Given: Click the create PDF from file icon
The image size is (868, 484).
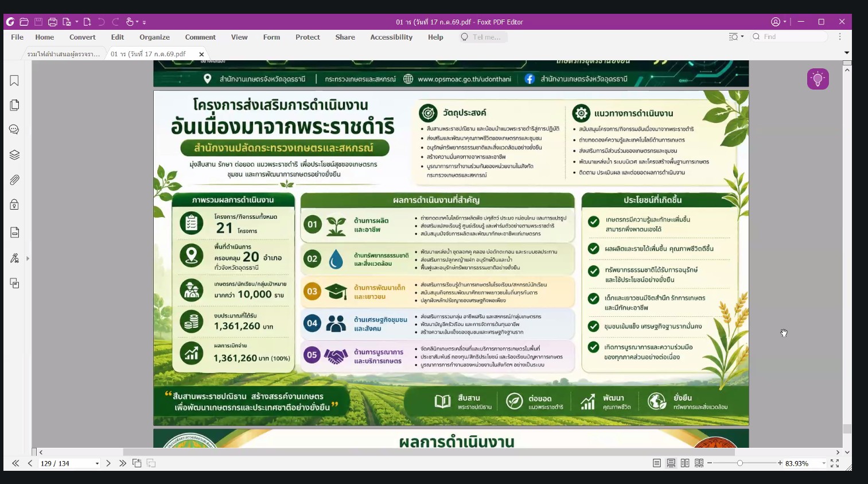Looking at the screenshot, I should click(67, 22).
